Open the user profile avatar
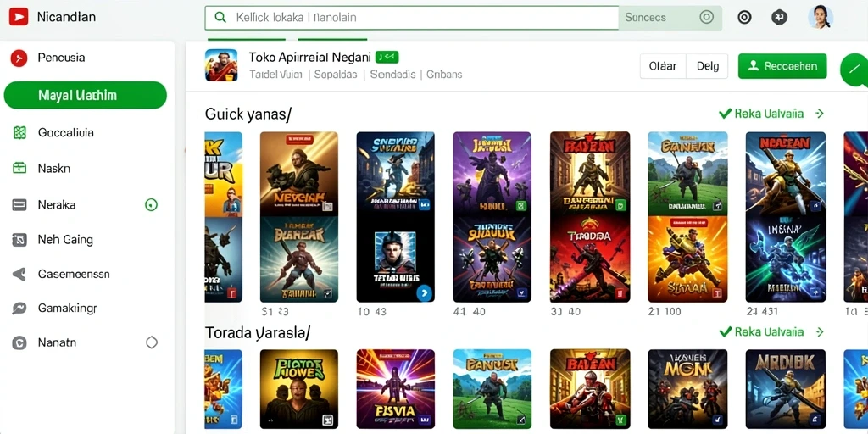 [821, 17]
